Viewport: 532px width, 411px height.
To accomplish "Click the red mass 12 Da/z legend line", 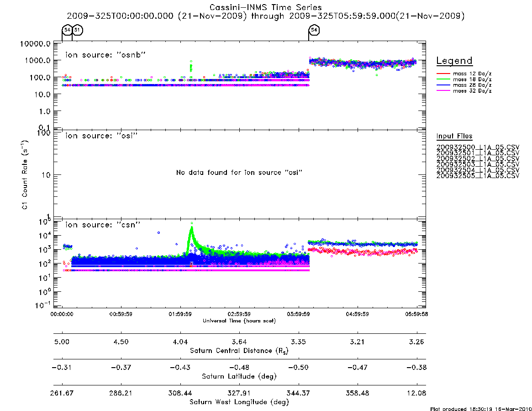I will [442, 74].
